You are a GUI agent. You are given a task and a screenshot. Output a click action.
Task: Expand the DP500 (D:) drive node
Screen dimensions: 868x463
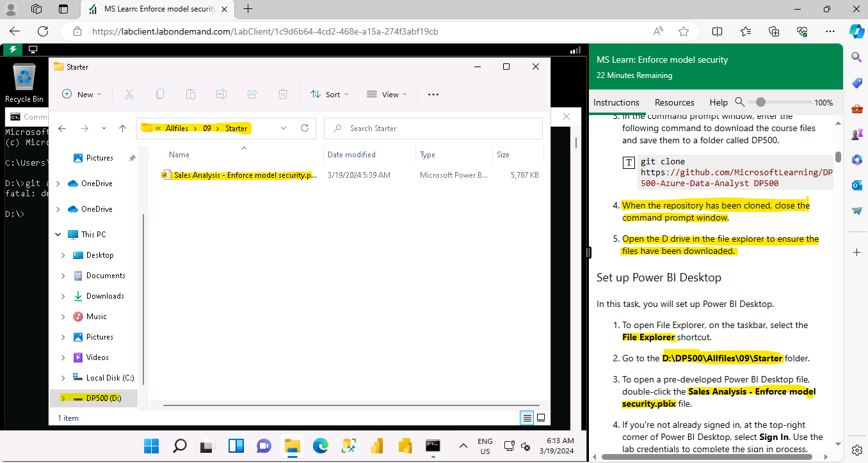[63, 398]
